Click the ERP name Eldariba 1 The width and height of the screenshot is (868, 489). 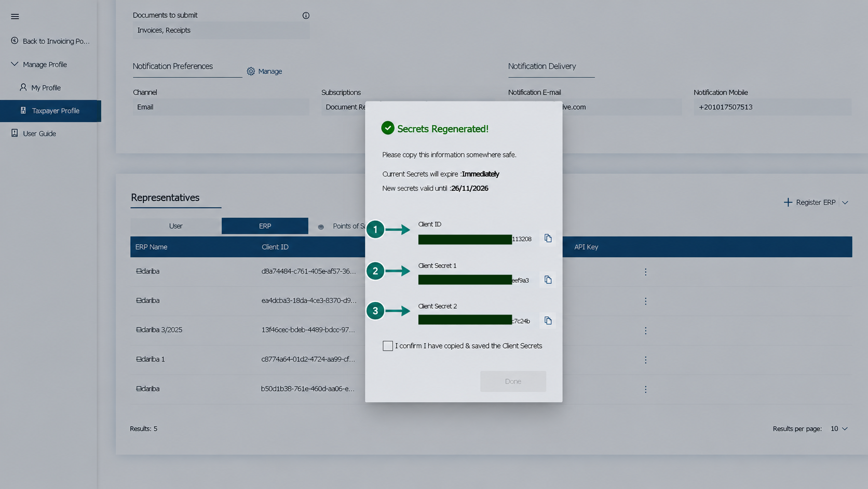[x=151, y=359]
